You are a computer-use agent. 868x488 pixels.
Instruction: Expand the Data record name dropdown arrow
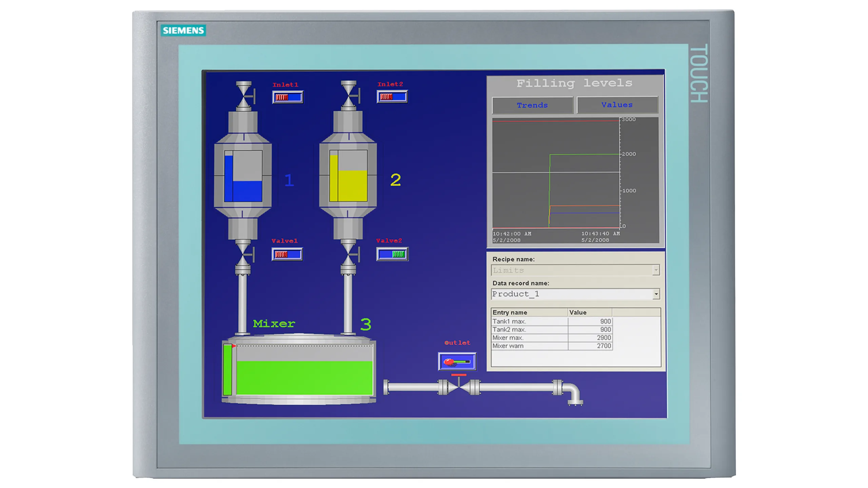(656, 294)
